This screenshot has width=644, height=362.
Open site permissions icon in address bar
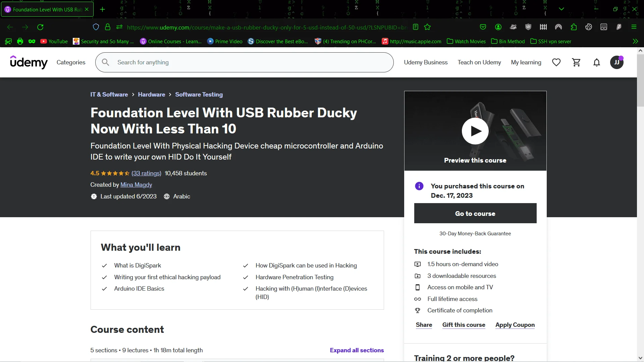[x=119, y=27]
